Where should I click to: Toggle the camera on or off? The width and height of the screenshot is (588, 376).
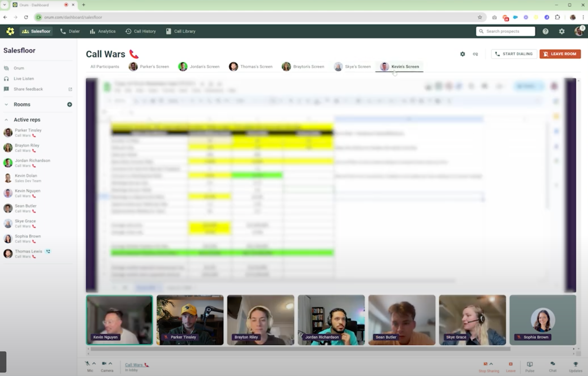(104, 364)
